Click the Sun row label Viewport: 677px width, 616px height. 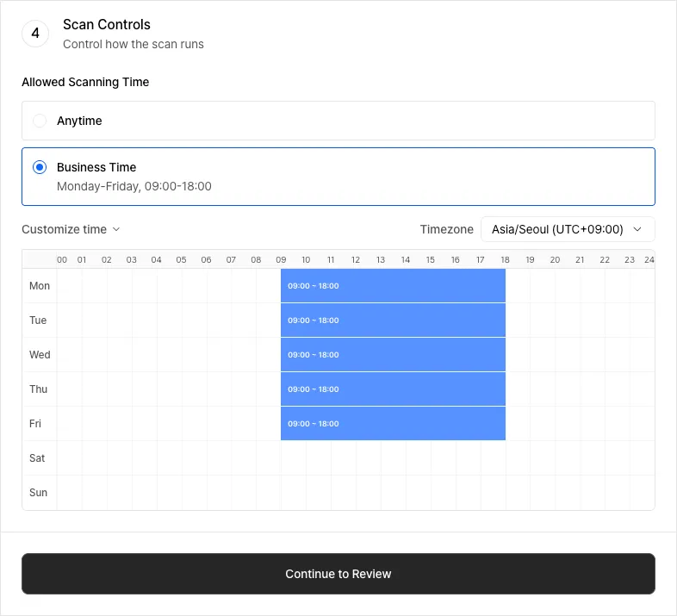click(x=38, y=493)
